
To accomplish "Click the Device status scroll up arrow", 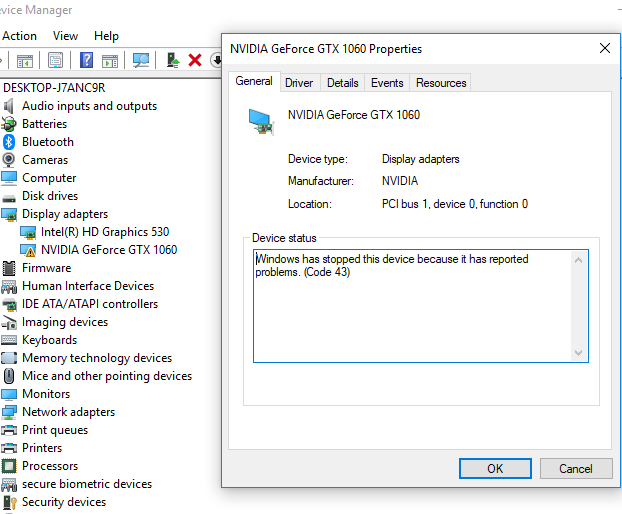I will 578,260.
